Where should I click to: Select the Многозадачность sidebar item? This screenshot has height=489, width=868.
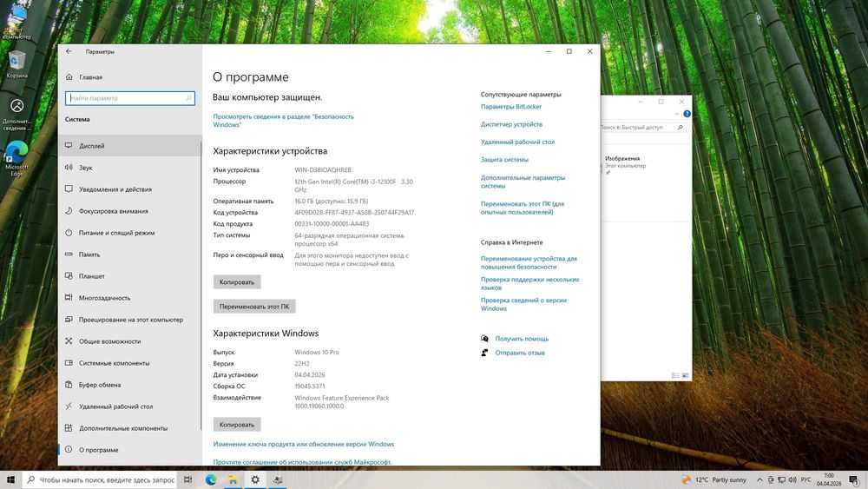click(129, 298)
